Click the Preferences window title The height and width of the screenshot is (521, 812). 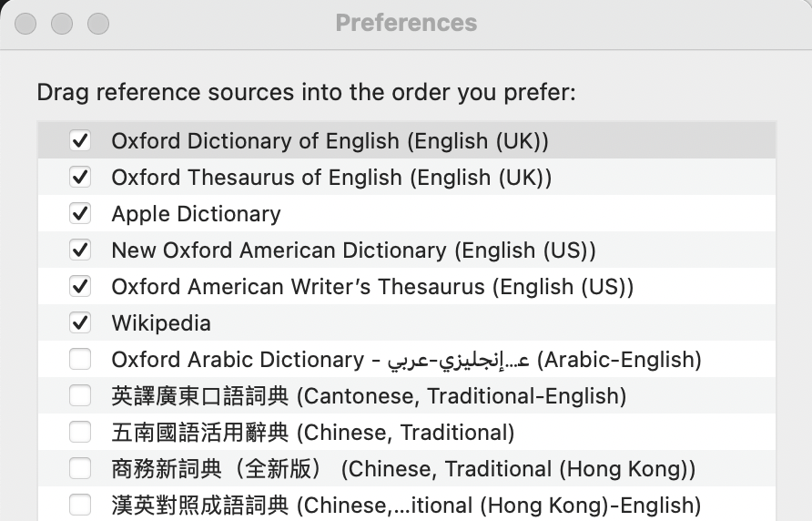pos(406,23)
